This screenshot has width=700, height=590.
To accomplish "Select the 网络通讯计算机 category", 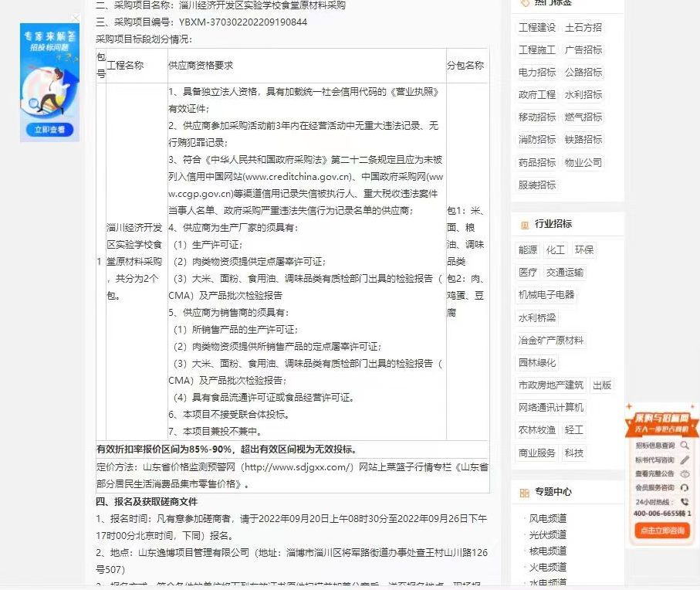I will (x=551, y=408).
